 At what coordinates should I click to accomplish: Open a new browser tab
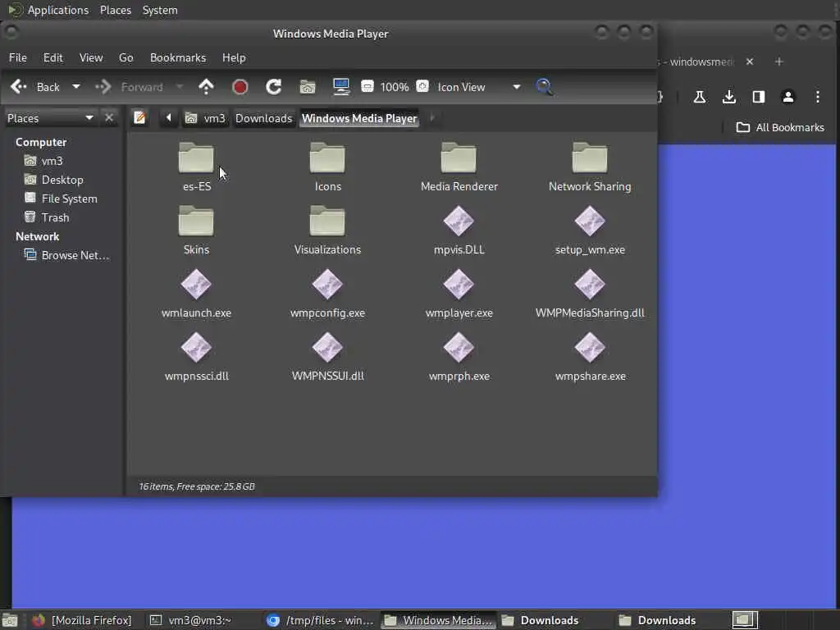[779, 62]
